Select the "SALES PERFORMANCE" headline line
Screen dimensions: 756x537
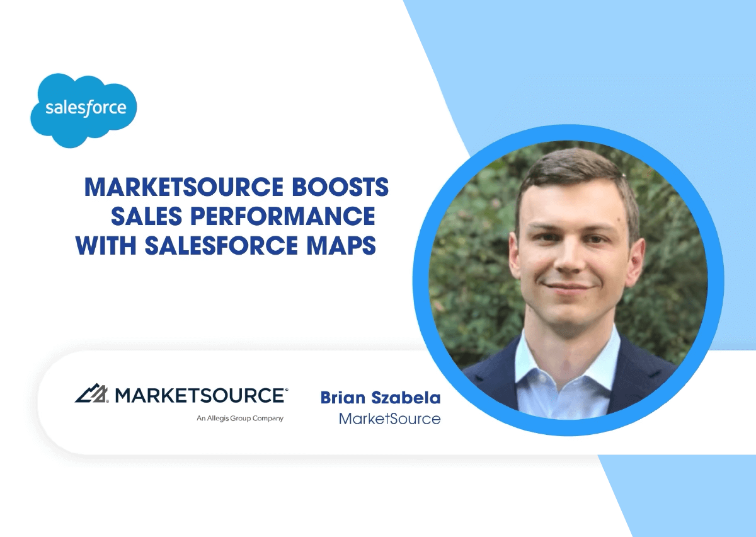(x=243, y=216)
